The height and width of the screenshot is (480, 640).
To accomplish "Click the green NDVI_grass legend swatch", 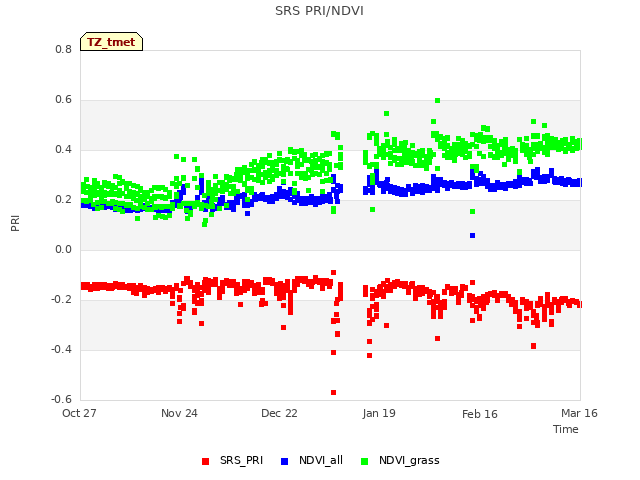I will 364,461.
